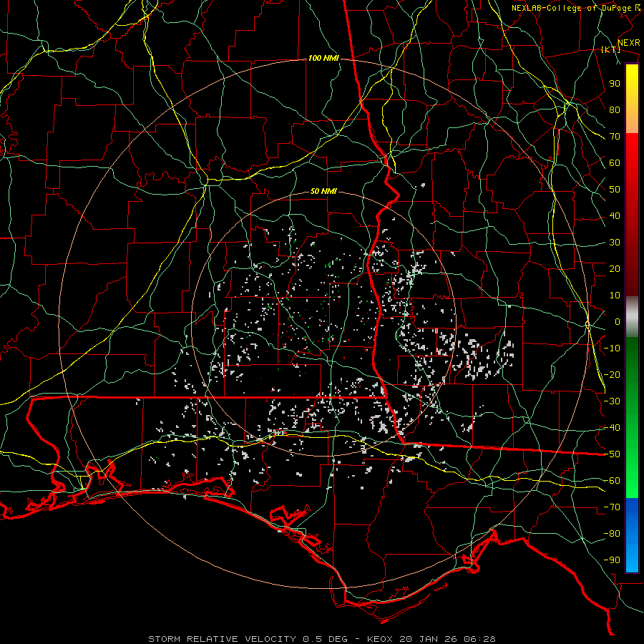This screenshot has width=644, height=644.
Task: Select the -50 value on the velocity scale
Action: pyautogui.click(x=612, y=454)
